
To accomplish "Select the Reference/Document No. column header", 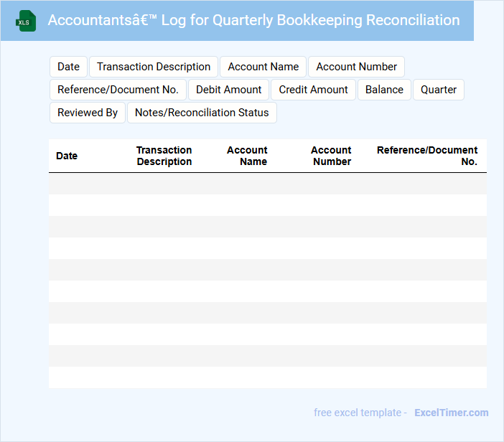I will (x=427, y=156).
